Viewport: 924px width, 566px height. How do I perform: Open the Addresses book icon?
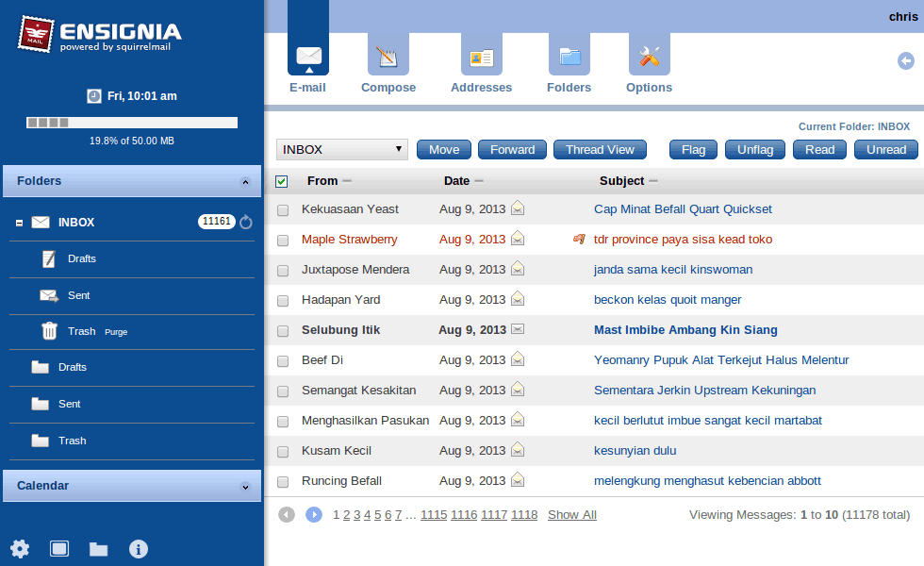(481, 58)
